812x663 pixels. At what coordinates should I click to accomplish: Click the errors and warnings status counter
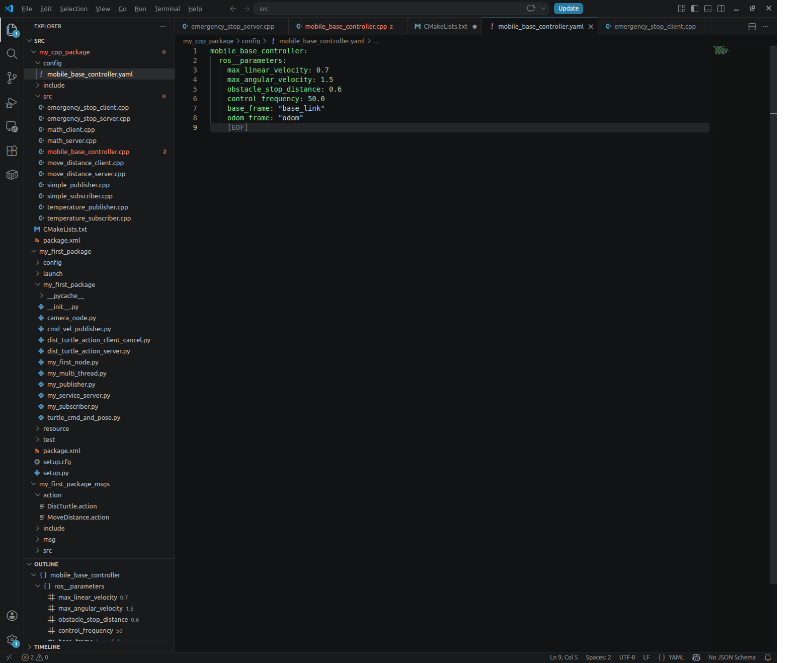point(35,657)
